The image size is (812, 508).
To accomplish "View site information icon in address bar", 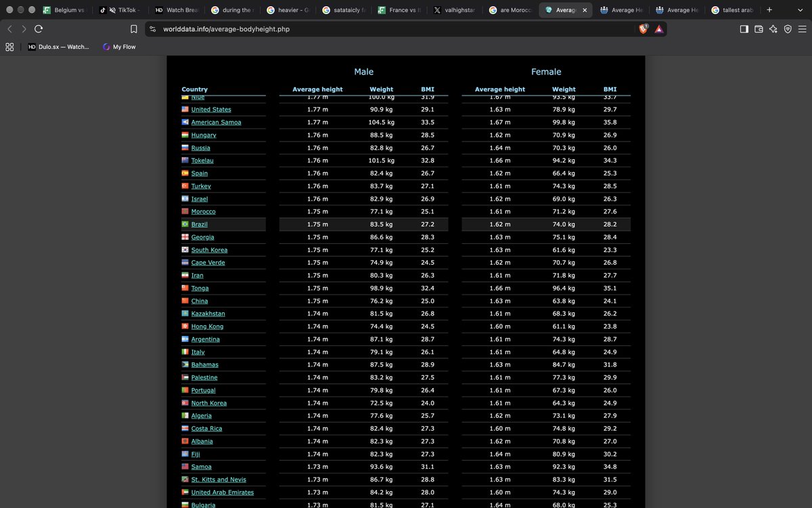I will tap(153, 29).
